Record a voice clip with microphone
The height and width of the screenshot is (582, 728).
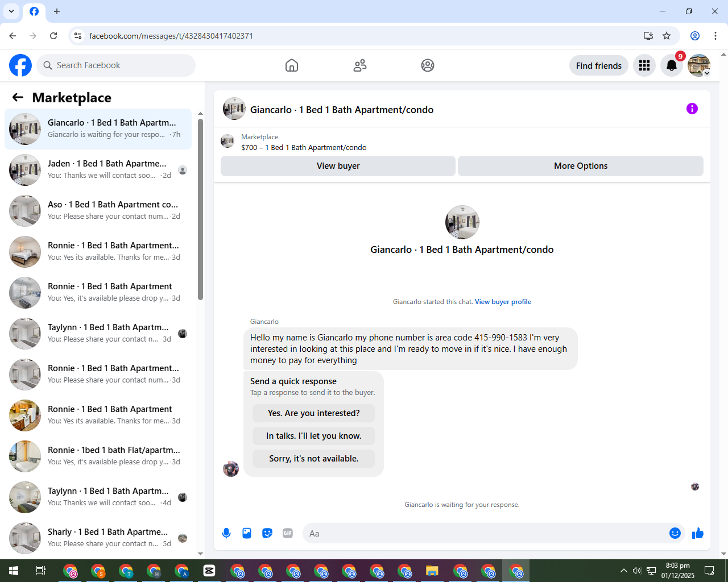[226, 533]
